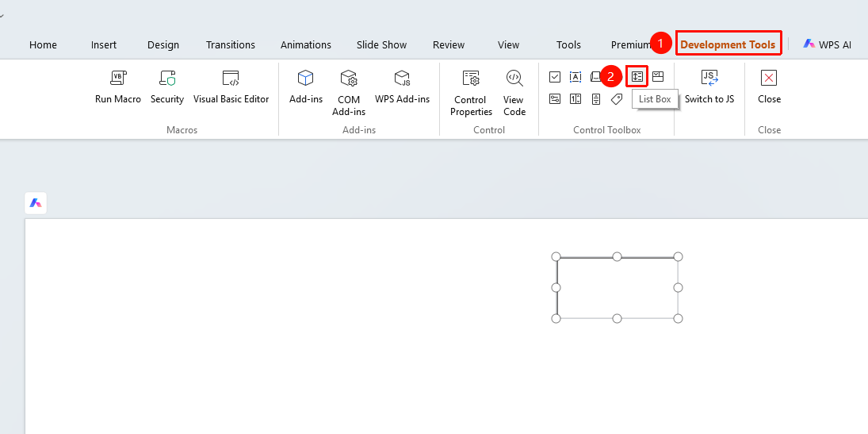Click floating WPS AI icon above slide

point(36,203)
